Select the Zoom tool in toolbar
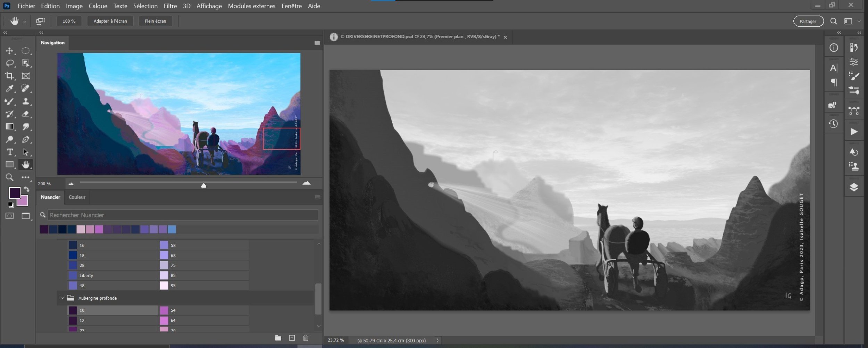The image size is (868, 348). coord(9,177)
